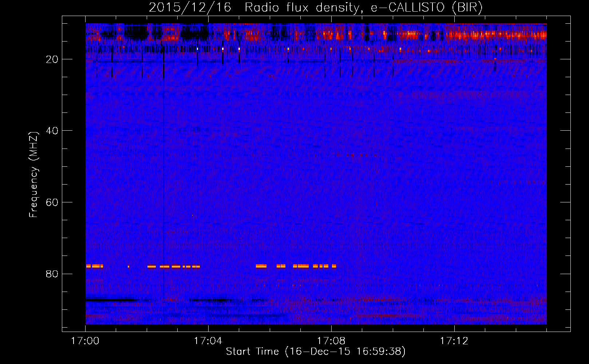
Task: Click the '40' frequency tick label
Action: point(52,131)
